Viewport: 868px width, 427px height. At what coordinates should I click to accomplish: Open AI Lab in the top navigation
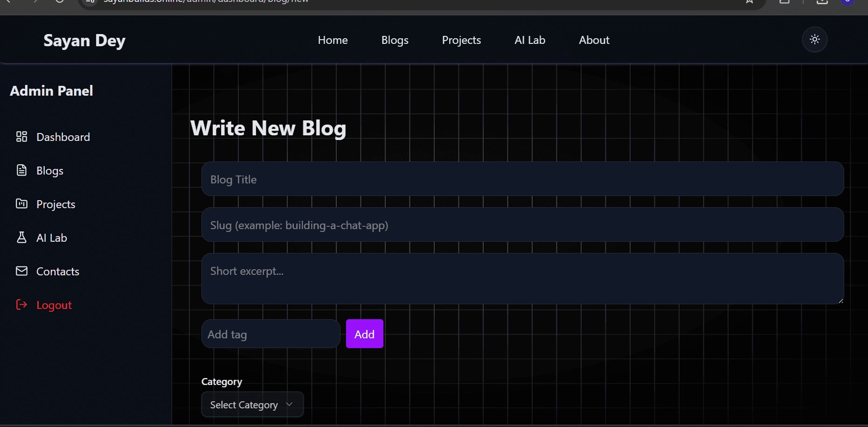tap(530, 40)
